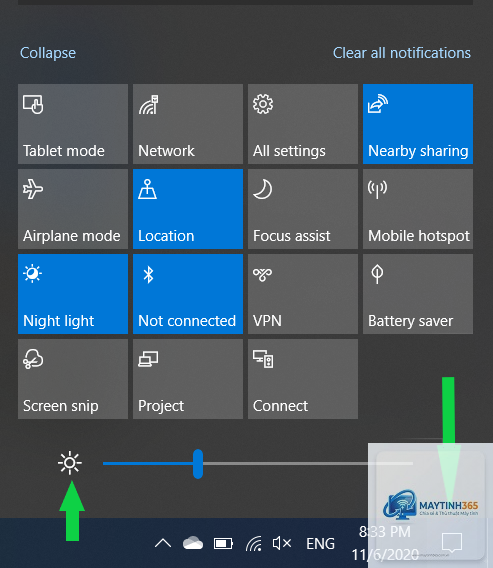The height and width of the screenshot is (568, 493).
Task: Open the taskbar clock showing 8:33 PM
Action: 385,543
